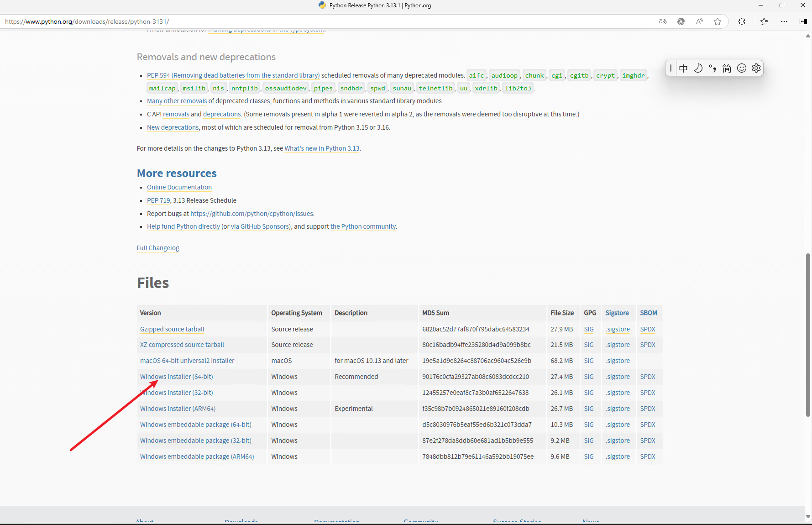812x525 pixels.
Task: Open the Python community link
Action: pyautogui.click(x=363, y=226)
